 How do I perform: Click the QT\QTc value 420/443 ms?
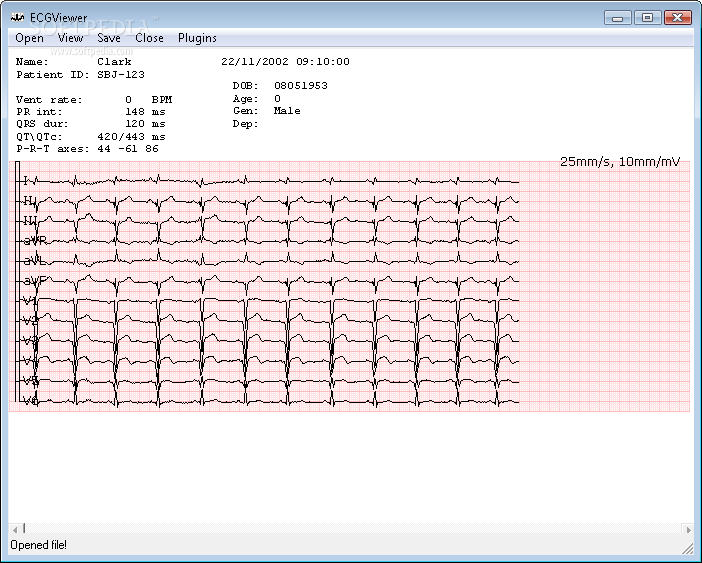132,136
